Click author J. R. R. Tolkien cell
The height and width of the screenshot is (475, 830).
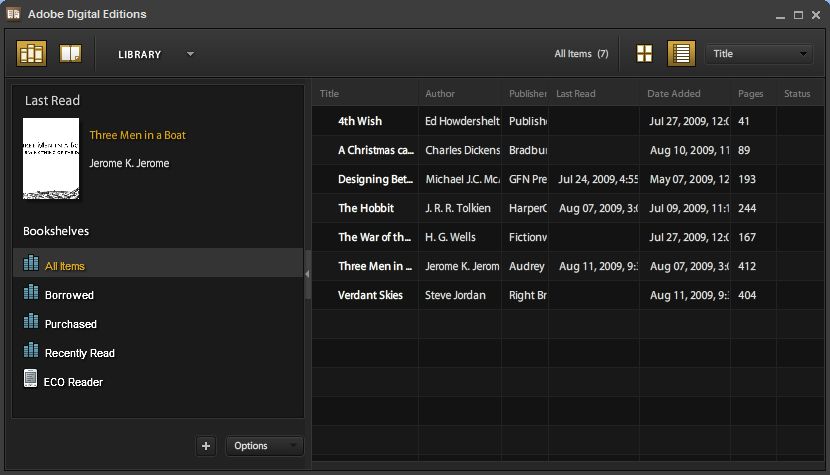pyautogui.click(x=458, y=208)
